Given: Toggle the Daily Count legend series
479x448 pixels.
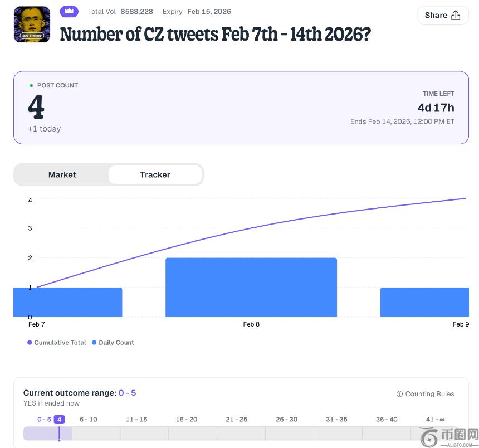Looking at the screenshot, I should [x=113, y=343].
